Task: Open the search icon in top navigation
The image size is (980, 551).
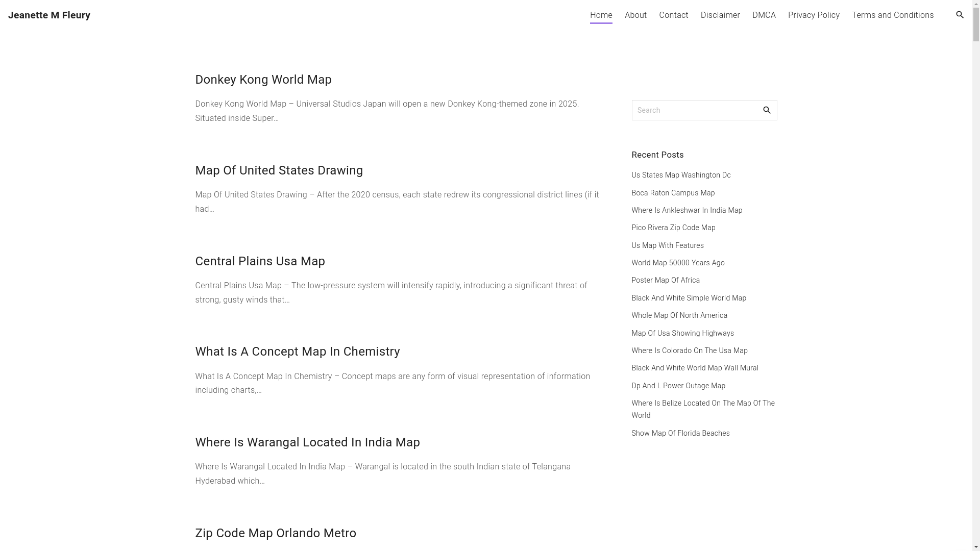Action: [960, 15]
